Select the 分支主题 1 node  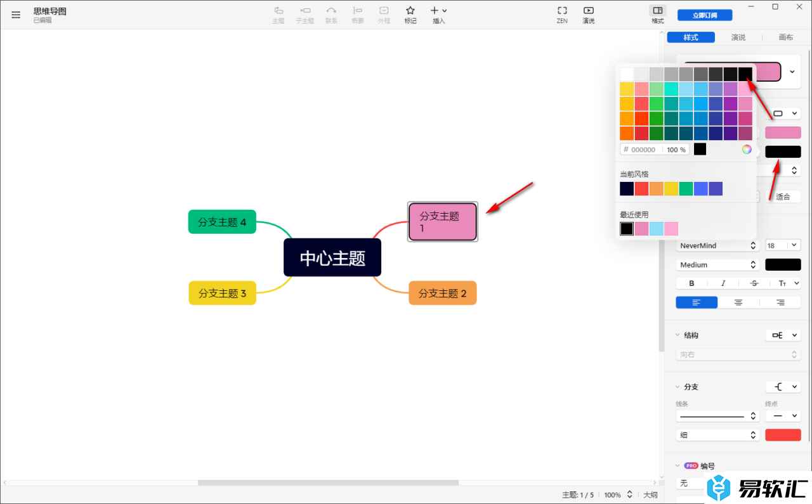point(442,221)
